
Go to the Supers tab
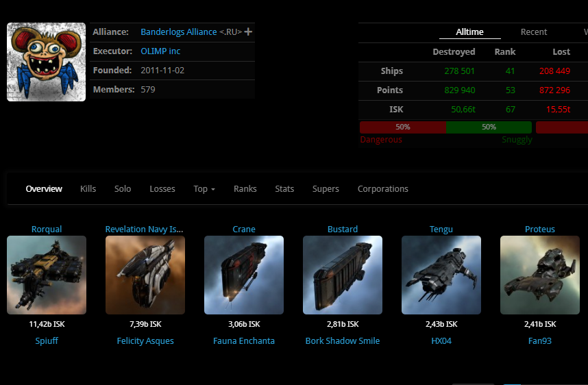click(x=326, y=189)
